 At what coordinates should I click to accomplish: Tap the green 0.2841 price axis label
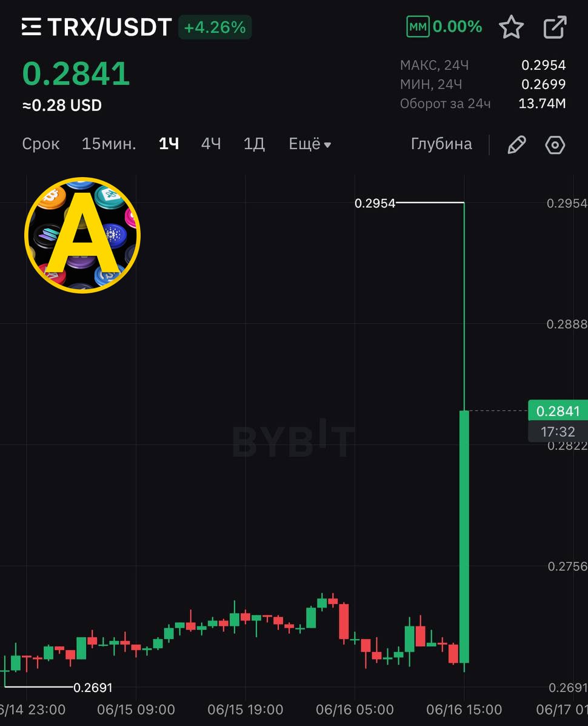click(x=558, y=411)
